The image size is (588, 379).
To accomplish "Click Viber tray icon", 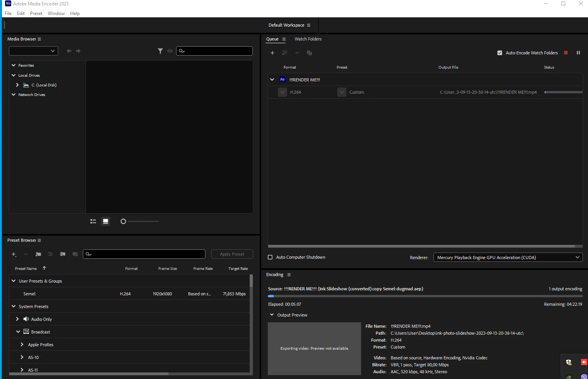I will pyautogui.click(x=584, y=377).
